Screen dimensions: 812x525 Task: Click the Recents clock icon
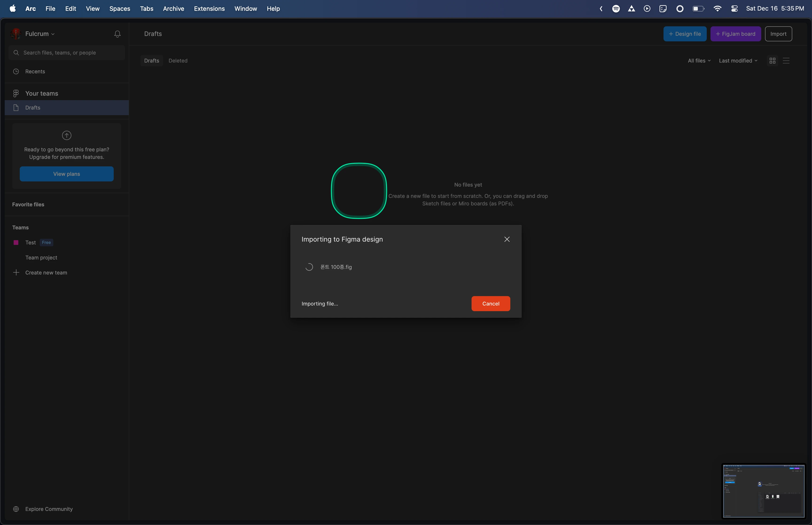click(16, 71)
